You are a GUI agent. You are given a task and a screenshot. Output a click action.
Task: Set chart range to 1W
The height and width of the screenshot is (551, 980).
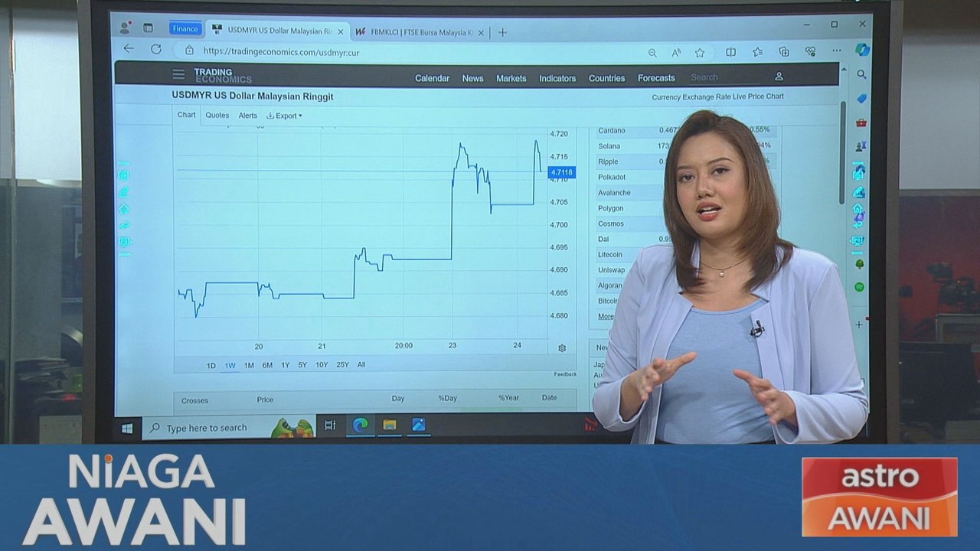[x=230, y=365]
